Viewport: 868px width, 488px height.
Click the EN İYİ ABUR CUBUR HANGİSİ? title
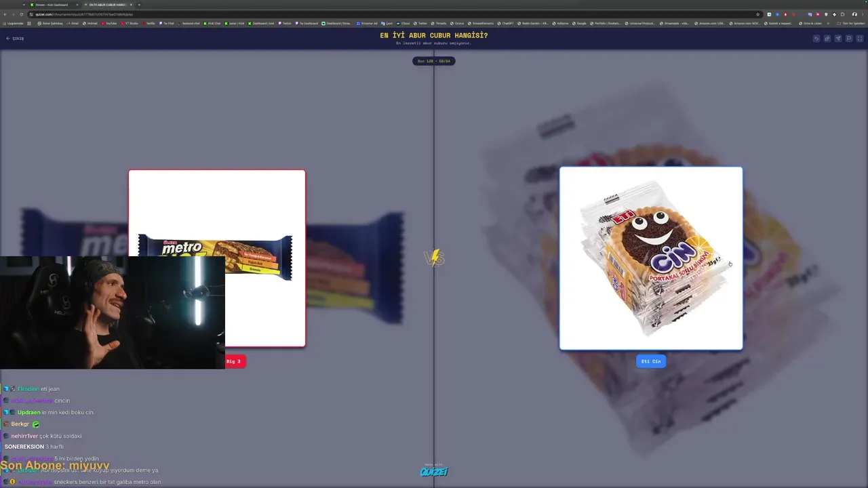coord(434,35)
